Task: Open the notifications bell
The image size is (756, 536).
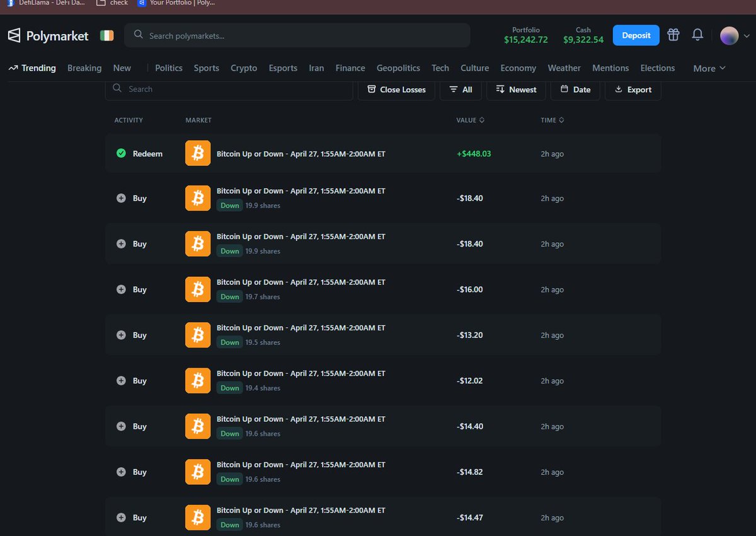Action: tap(697, 35)
